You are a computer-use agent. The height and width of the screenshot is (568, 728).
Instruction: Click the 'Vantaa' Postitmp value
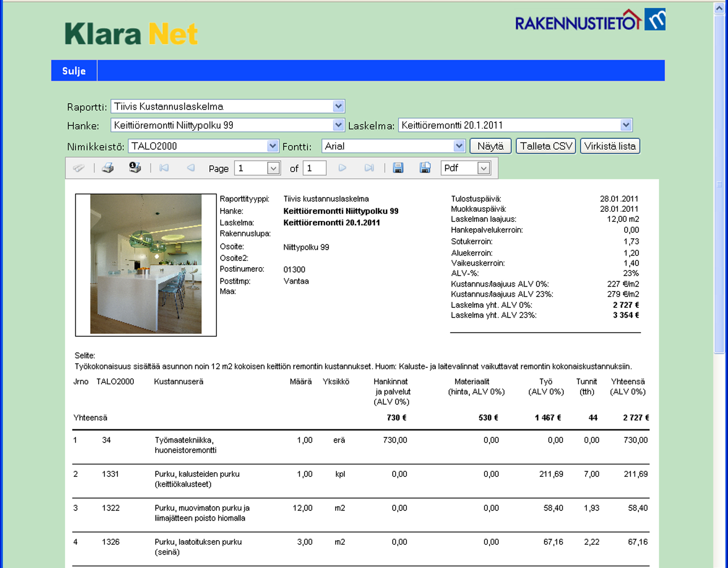(296, 281)
